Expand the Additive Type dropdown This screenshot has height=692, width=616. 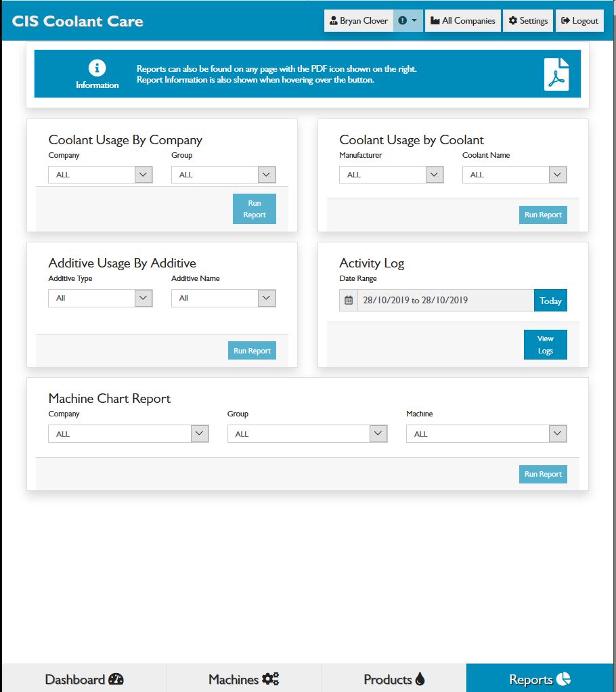pyautogui.click(x=100, y=298)
